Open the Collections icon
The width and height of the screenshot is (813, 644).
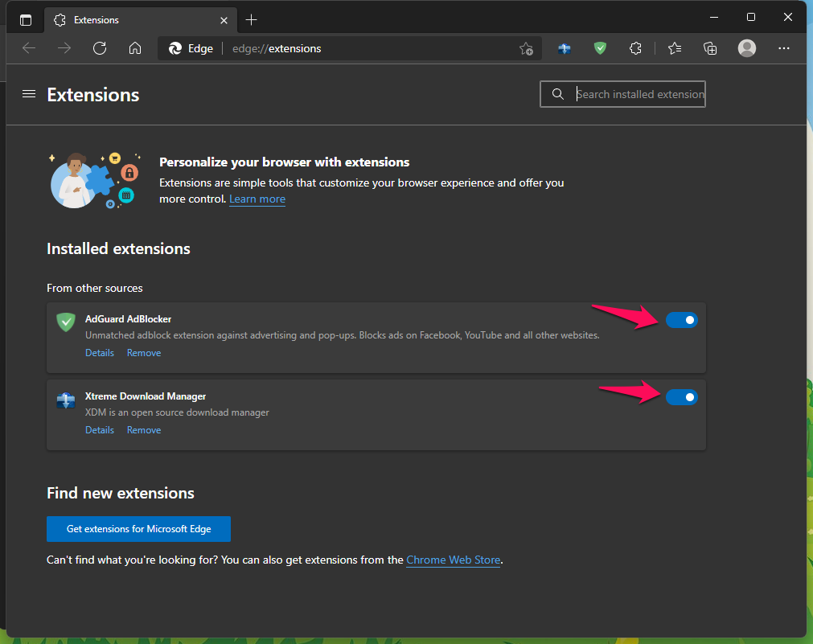pyautogui.click(x=710, y=49)
